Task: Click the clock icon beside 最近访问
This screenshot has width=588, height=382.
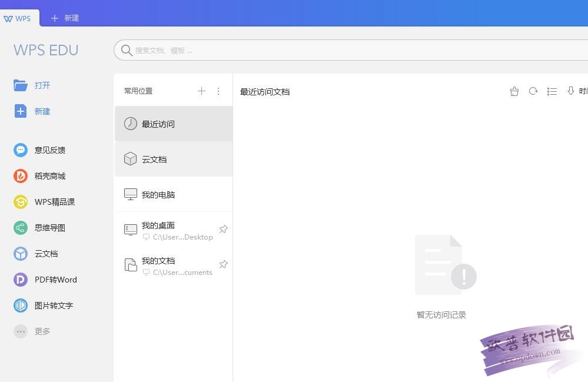Action: coord(131,124)
